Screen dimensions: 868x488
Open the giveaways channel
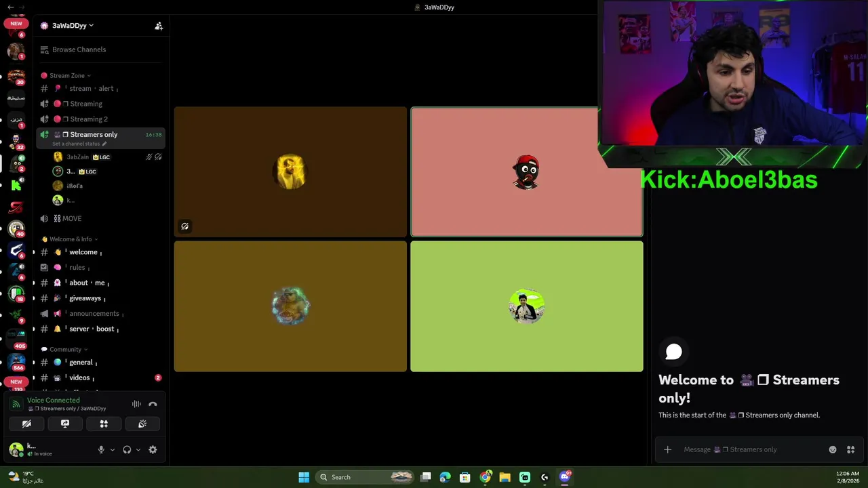[102, 298]
